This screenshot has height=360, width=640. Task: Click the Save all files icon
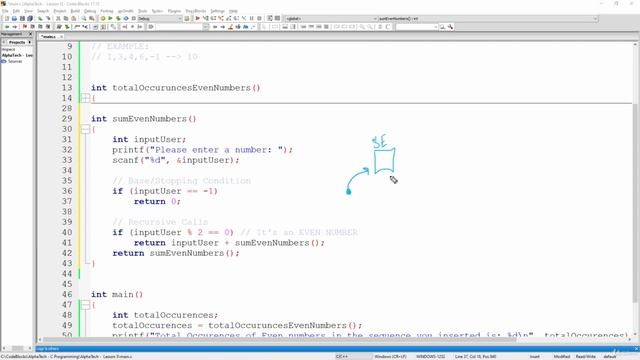click(x=30, y=18)
